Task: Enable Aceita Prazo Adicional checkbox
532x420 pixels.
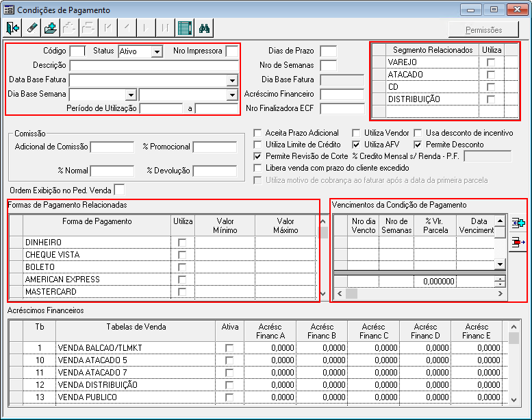Action: pos(258,133)
